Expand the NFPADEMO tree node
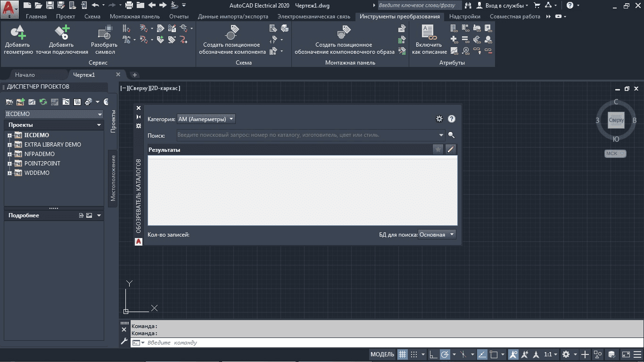644x362 pixels. (x=9, y=154)
